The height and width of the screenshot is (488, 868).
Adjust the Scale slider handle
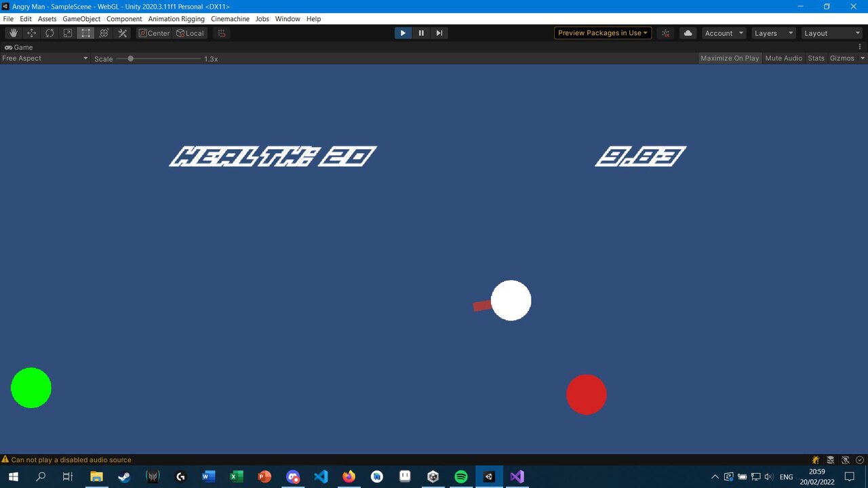click(x=131, y=59)
